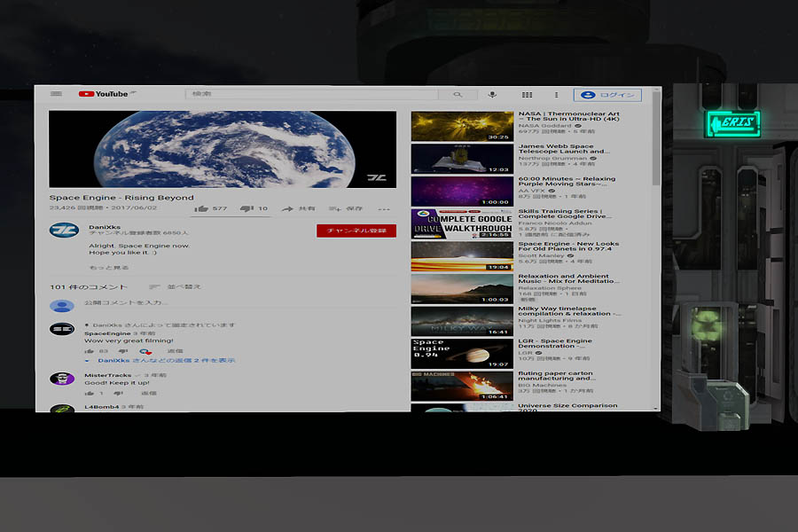
Task: Open James Webb Space Telescope Launch thumbnail
Action: 462,159
